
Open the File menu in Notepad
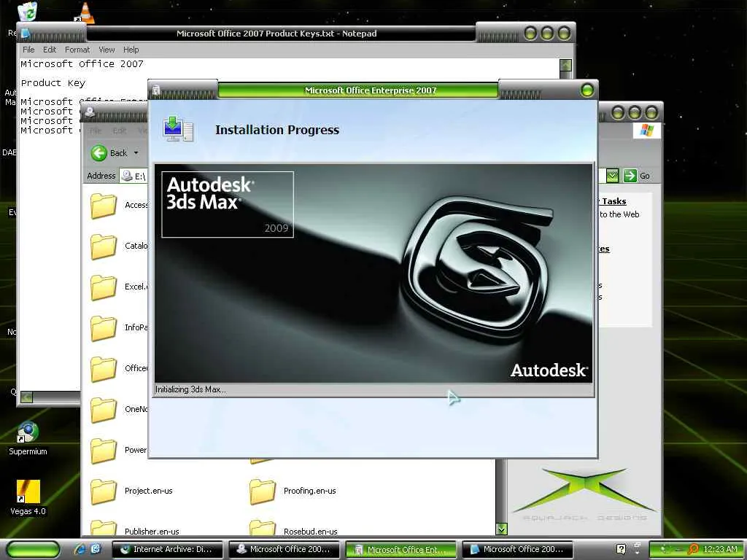pyautogui.click(x=28, y=50)
